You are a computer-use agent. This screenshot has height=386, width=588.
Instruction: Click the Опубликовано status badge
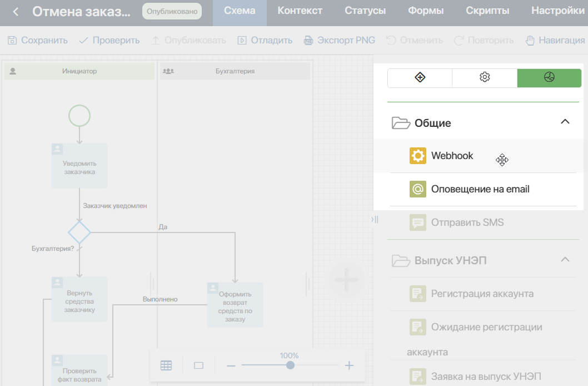(x=172, y=11)
